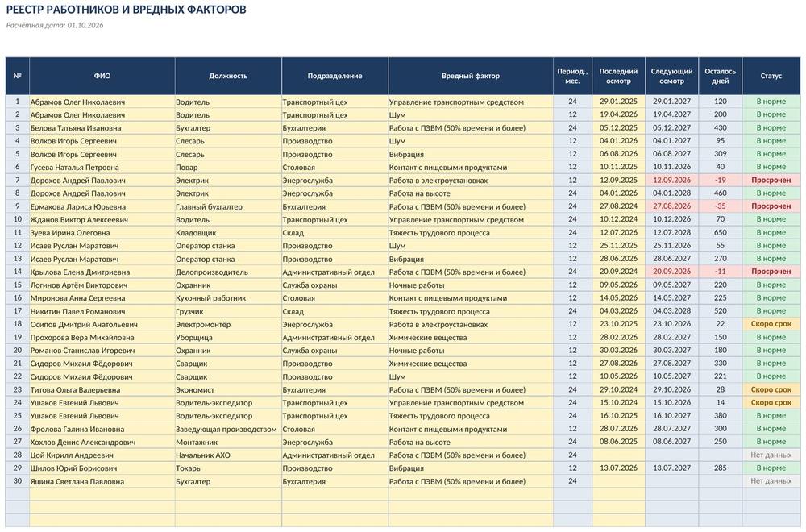Image resolution: width=806 pixels, height=532 pixels.
Task: Select the name Фролова Галина Ивановна
Action: click(77, 429)
